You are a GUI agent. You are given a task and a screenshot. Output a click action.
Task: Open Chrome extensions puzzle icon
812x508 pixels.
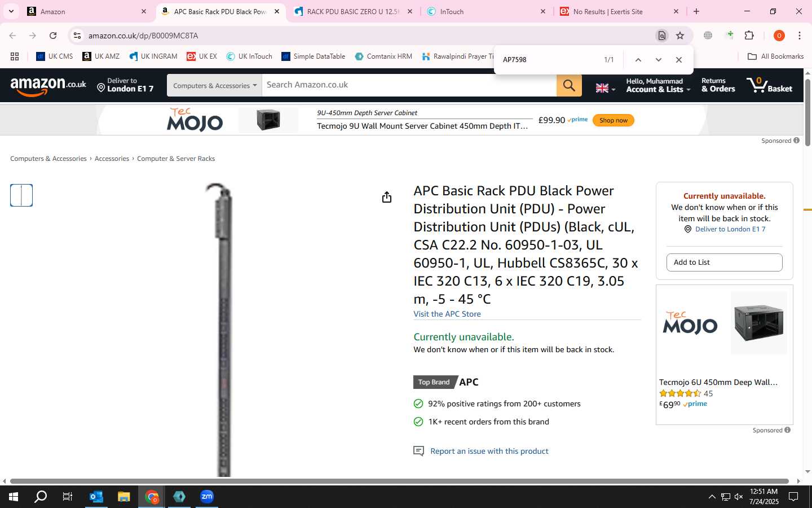(749, 36)
